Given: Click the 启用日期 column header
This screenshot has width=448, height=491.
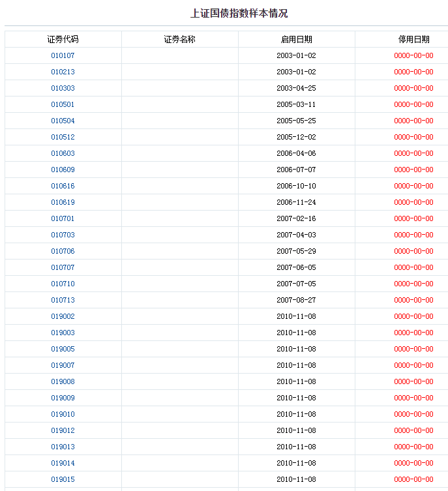Looking at the screenshot, I should point(296,39).
